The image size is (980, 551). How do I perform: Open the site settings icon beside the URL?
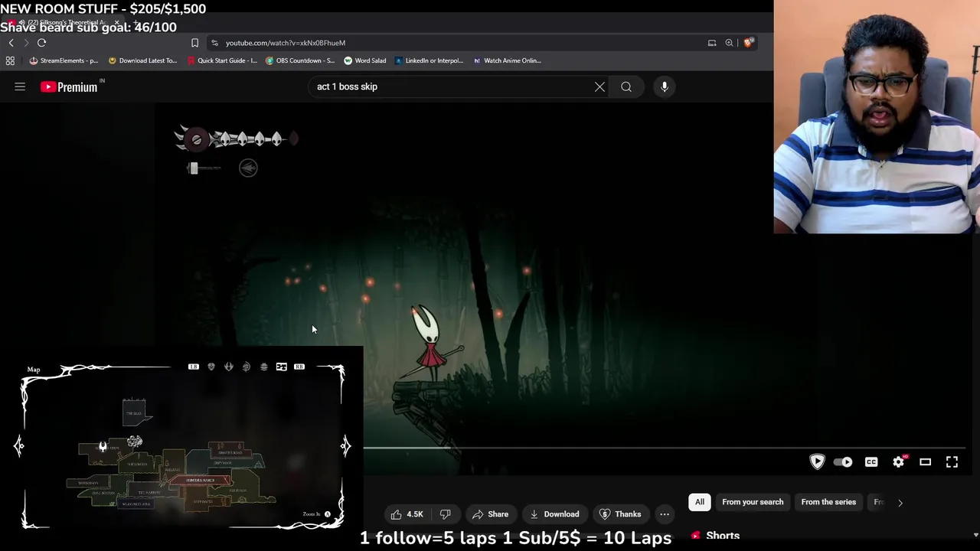coord(214,43)
